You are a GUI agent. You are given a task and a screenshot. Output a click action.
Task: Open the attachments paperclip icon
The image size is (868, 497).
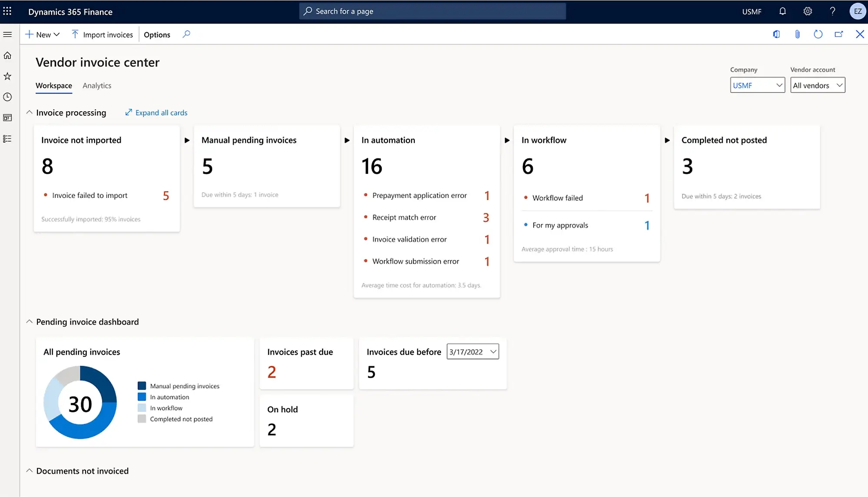[x=797, y=34]
